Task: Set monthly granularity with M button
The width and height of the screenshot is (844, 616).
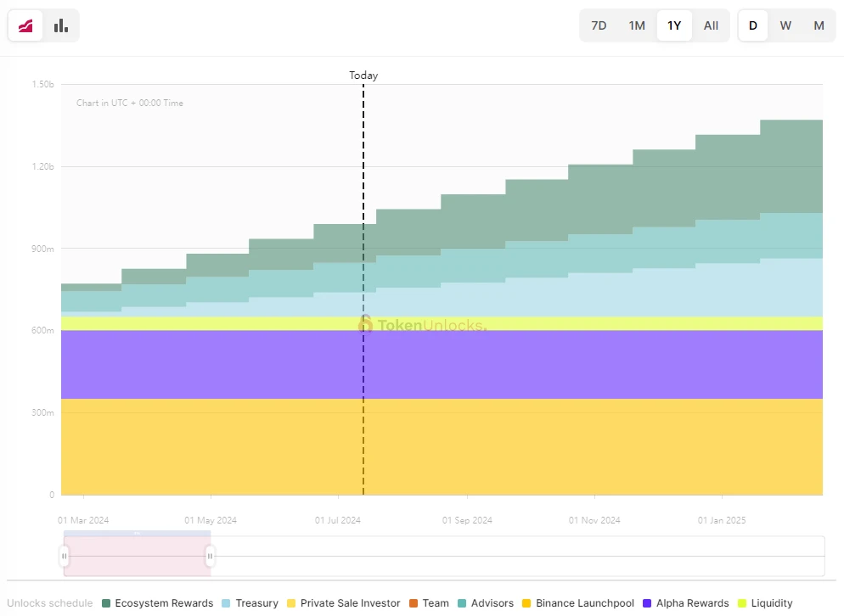Action: [819, 25]
